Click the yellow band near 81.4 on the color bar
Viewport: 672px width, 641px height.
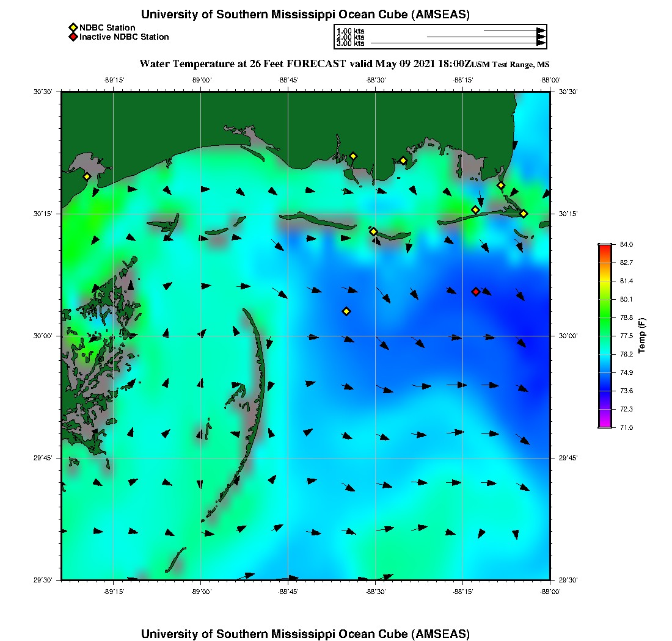click(605, 281)
